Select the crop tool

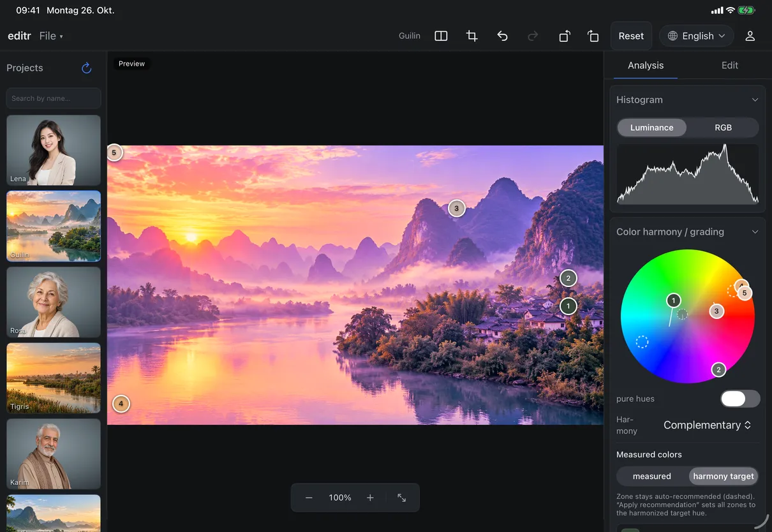coord(472,36)
